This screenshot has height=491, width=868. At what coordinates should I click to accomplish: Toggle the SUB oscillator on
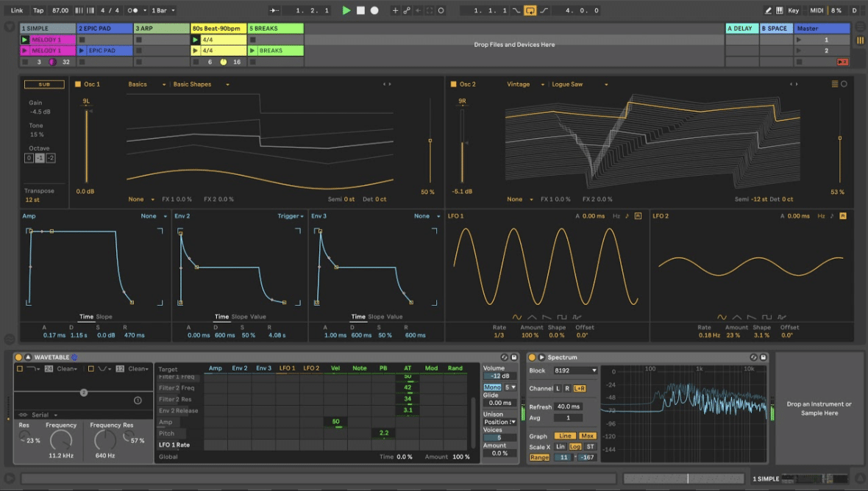click(x=44, y=84)
